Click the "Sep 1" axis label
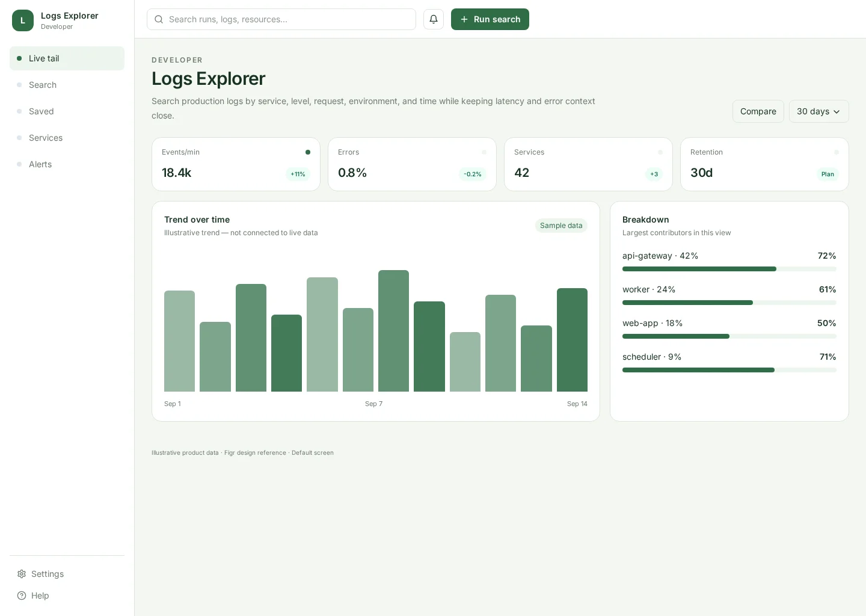The image size is (866, 616). pos(173,404)
